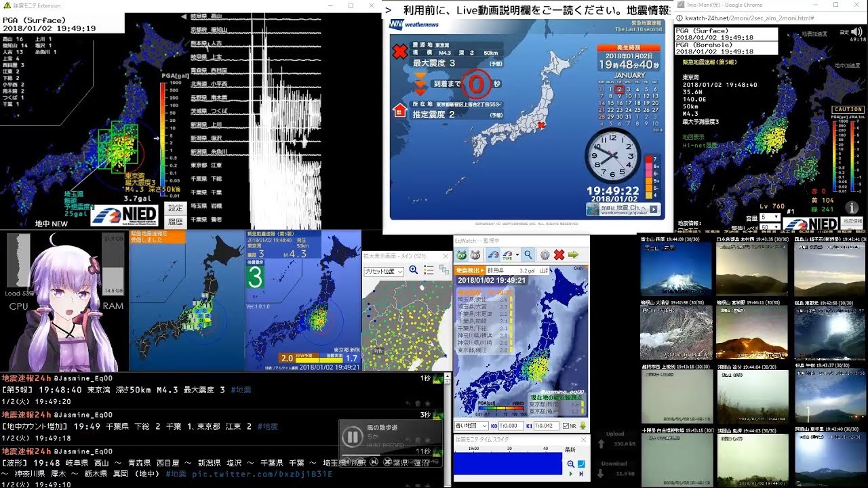Click the magnifier search icon in EqWatch
Viewport: 868px width, 488px height.
point(528,255)
